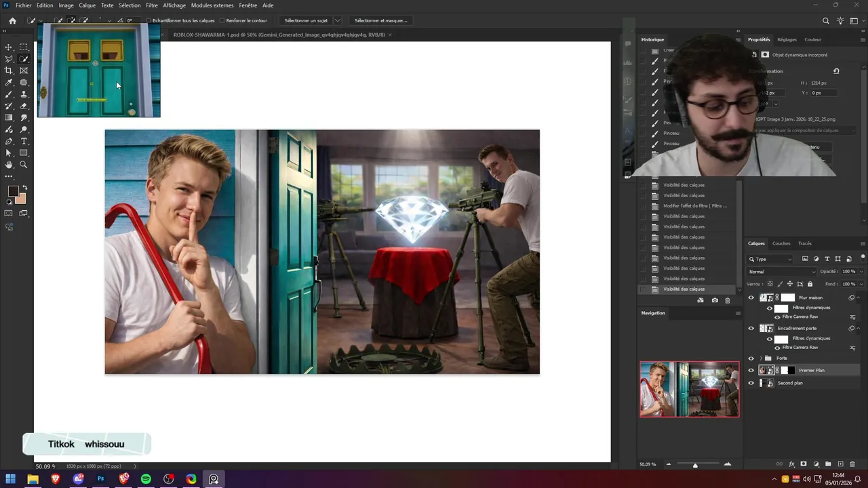
Task: Switch to the Tracés tab
Action: (805, 243)
